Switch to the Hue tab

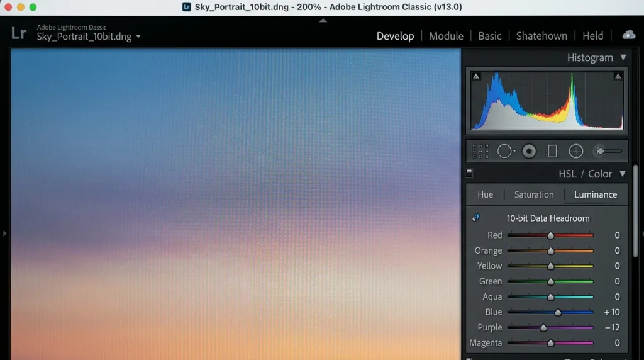[x=485, y=194]
